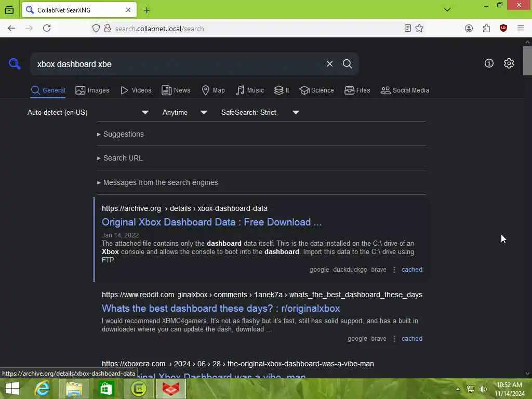Click the xboxera.com result URL
The height and width of the screenshot is (399, 532).
238,364
